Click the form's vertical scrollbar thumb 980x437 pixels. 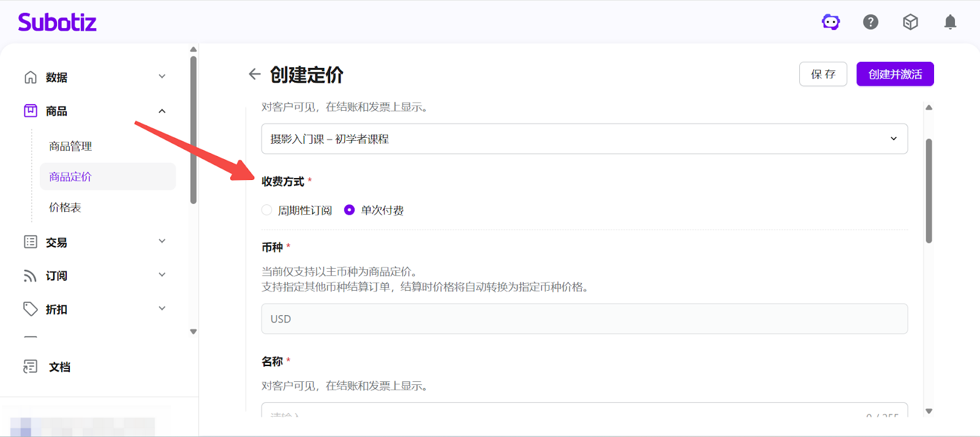coord(929,190)
